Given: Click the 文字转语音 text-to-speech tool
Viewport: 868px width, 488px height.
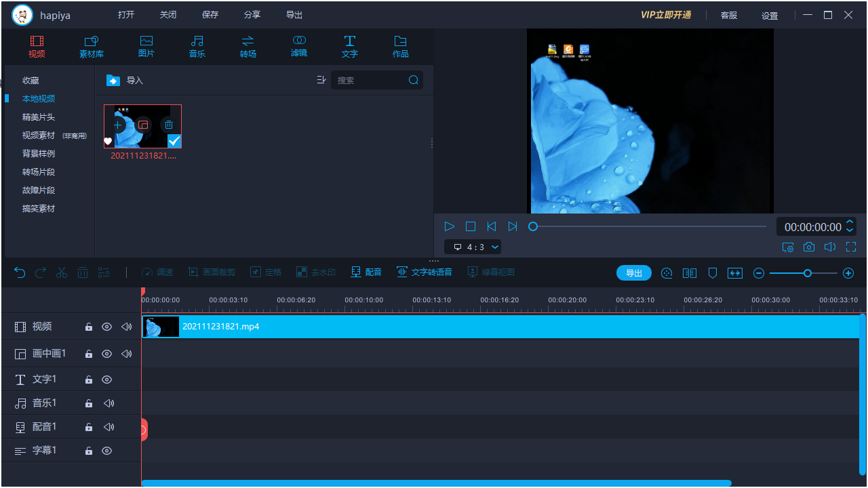Looking at the screenshot, I should [x=425, y=272].
